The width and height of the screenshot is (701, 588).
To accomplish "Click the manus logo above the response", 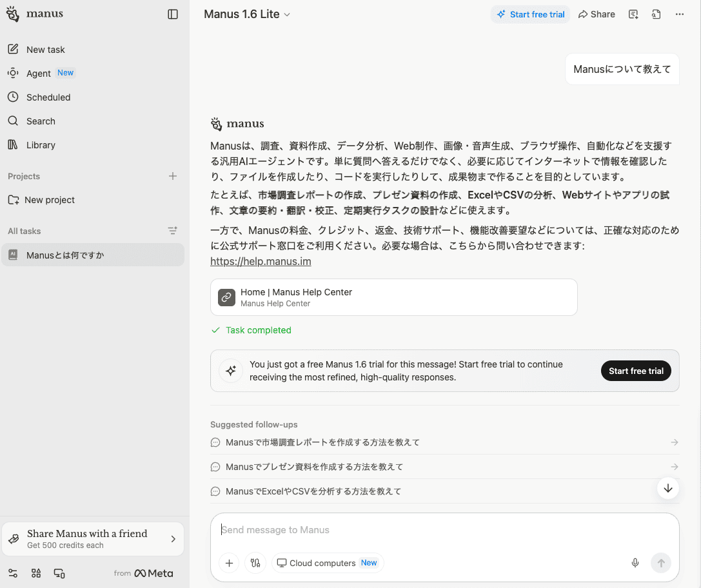I will click(x=237, y=124).
